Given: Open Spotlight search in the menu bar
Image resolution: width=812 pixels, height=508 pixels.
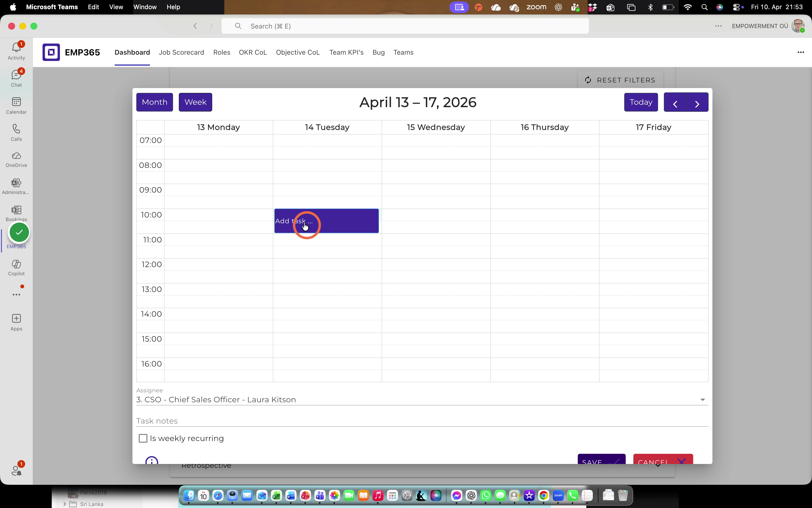Looking at the screenshot, I should [704, 7].
